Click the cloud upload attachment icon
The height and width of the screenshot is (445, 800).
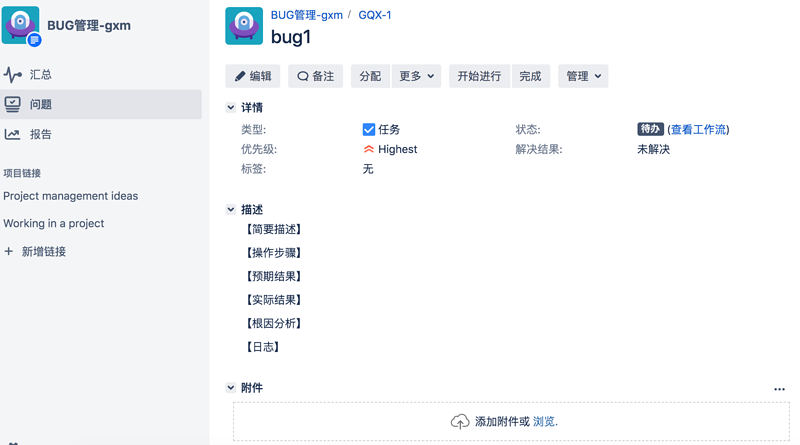[x=460, y=422]
